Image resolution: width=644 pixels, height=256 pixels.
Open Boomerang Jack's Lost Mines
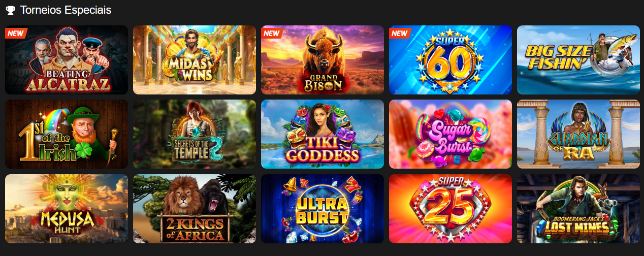click(x=578, y=209)
